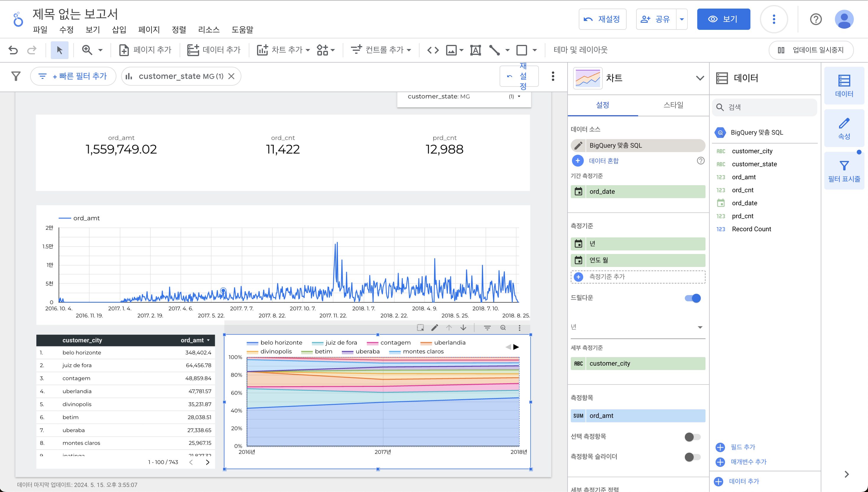The image size is (868, 492).
Task: Click the 데이터 혼합 link
Action: (604, 161)
